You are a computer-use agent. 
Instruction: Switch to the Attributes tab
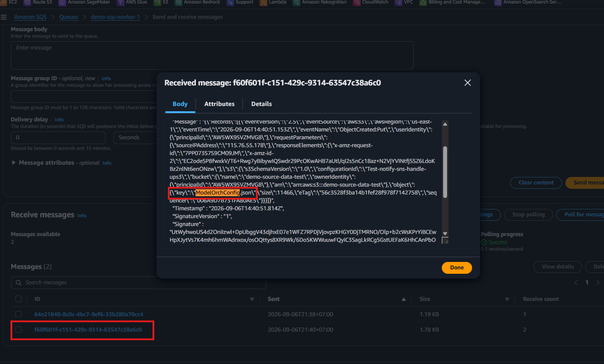[x=220, y=104]
